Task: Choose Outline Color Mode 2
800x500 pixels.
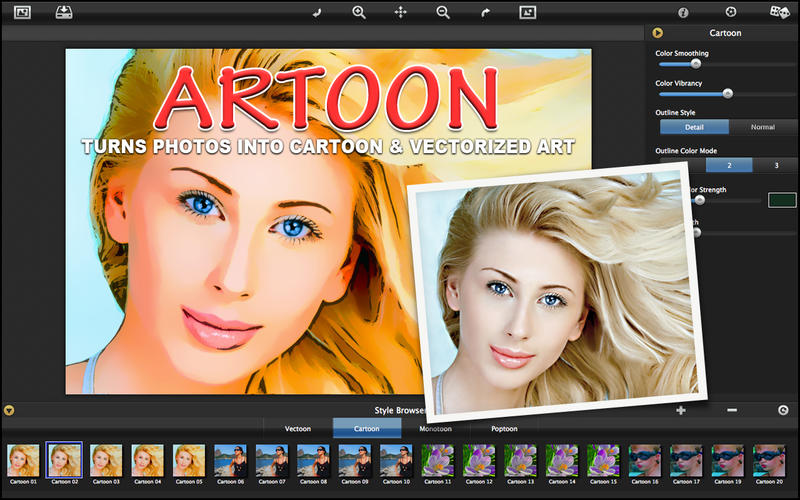Action: click(729, 165)
